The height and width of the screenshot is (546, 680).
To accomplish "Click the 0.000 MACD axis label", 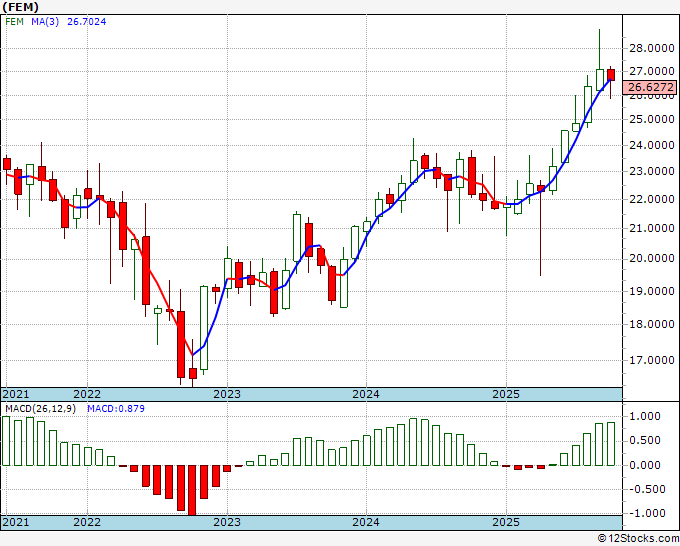I will point(644,465).
